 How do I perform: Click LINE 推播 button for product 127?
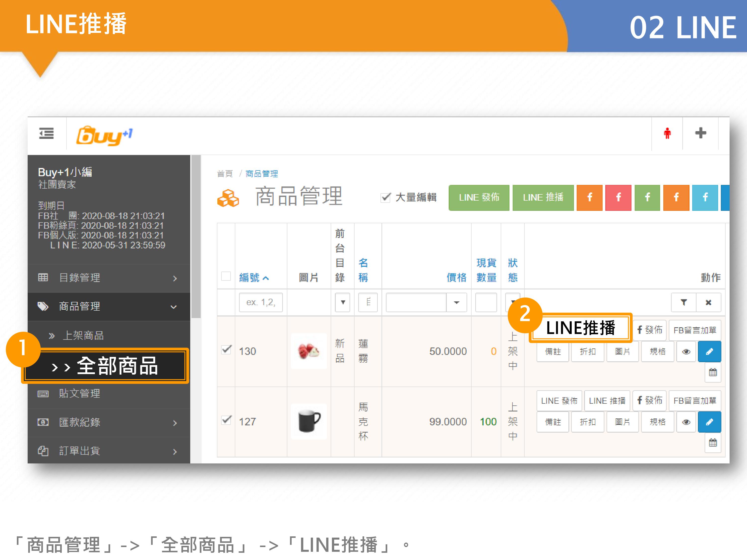tap(607, 401)
